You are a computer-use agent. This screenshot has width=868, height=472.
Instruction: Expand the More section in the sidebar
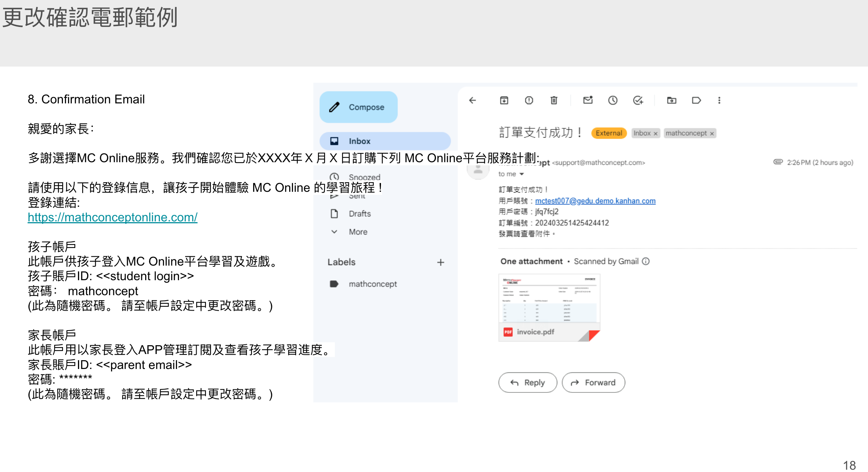[358, 232]
